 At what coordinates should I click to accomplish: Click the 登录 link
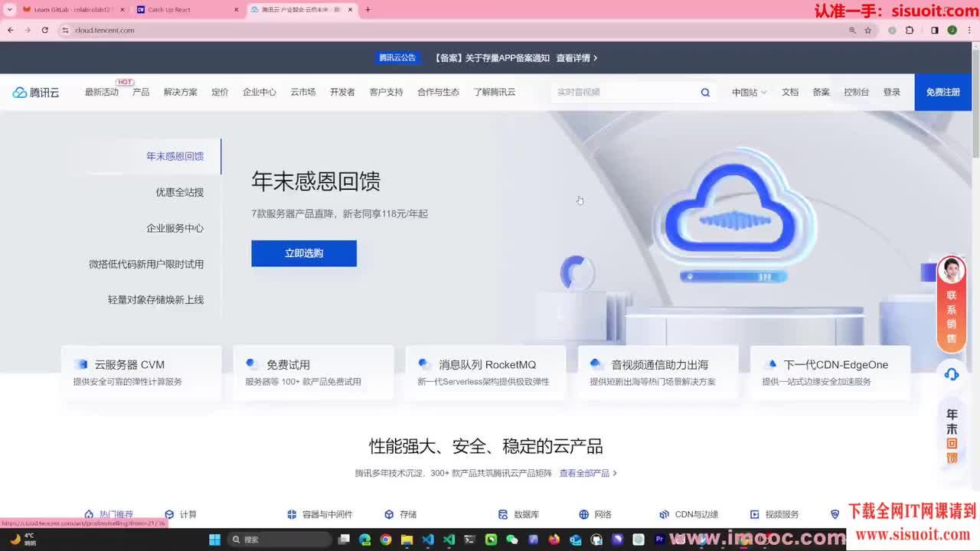[x=892, y=92]
